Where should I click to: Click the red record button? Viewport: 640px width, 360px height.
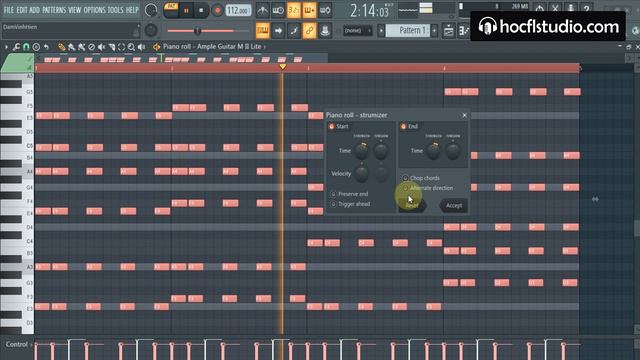click(x=217, y=11)
